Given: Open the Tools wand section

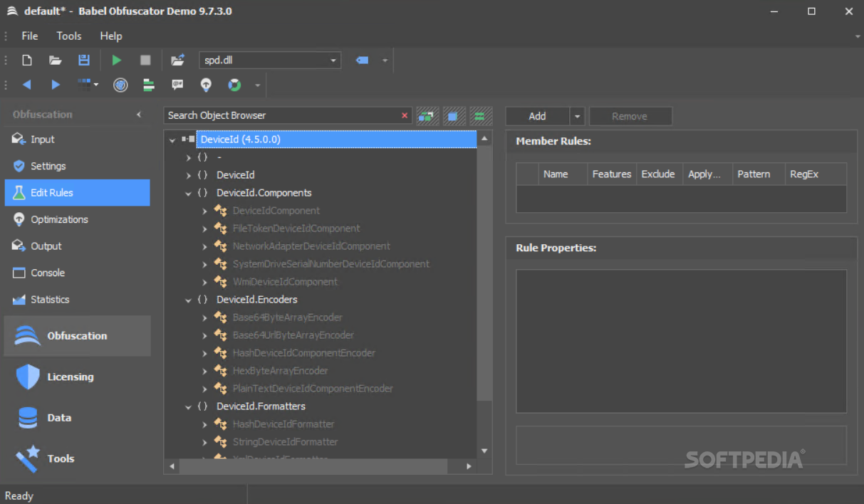Looking at the screenshot, I should 27,458.
